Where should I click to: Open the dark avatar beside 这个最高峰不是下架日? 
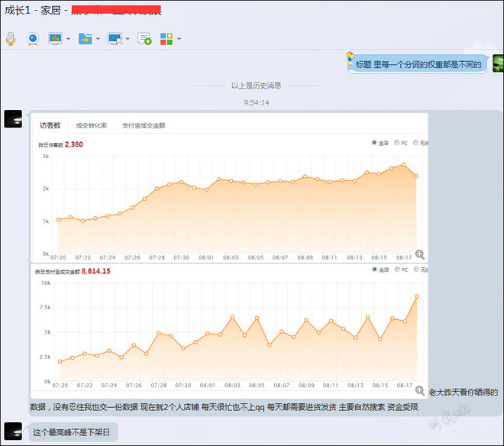pos(13,431)
